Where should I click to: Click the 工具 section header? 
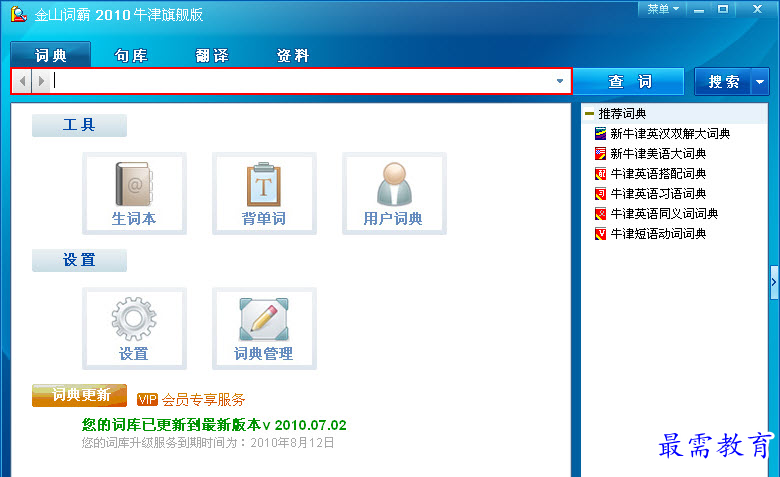click(79, 125)
